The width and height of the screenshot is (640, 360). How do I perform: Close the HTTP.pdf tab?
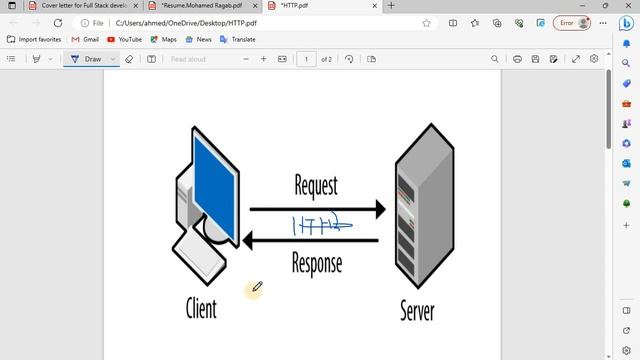(x=375, y=6)
